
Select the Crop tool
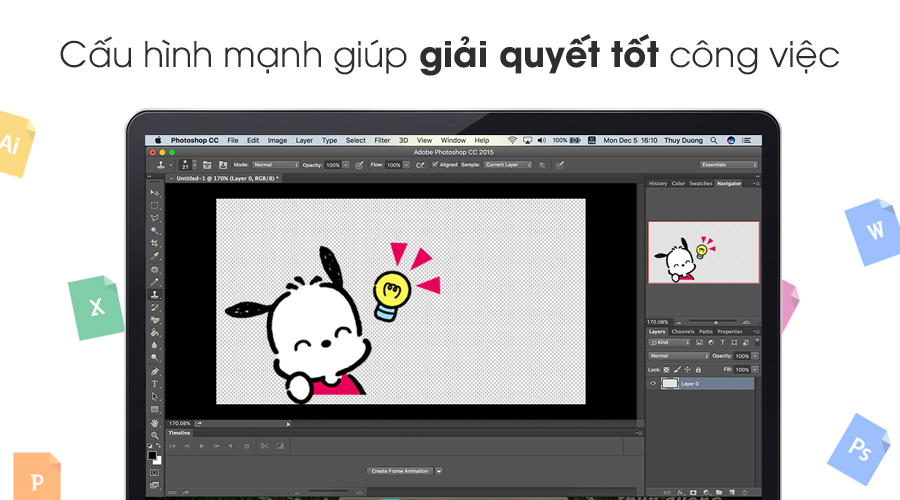tap(154, 243)
